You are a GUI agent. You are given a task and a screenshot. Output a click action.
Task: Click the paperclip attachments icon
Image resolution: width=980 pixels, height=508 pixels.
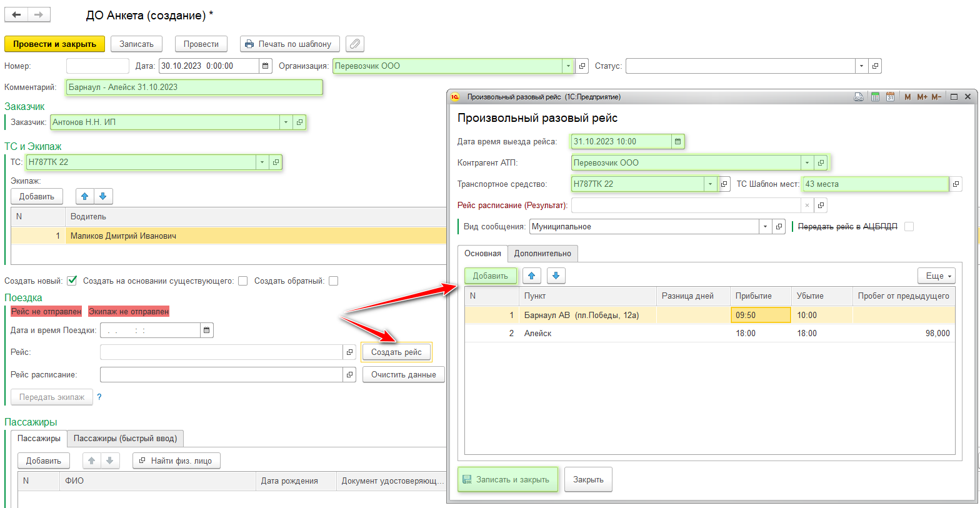(354, 44)
